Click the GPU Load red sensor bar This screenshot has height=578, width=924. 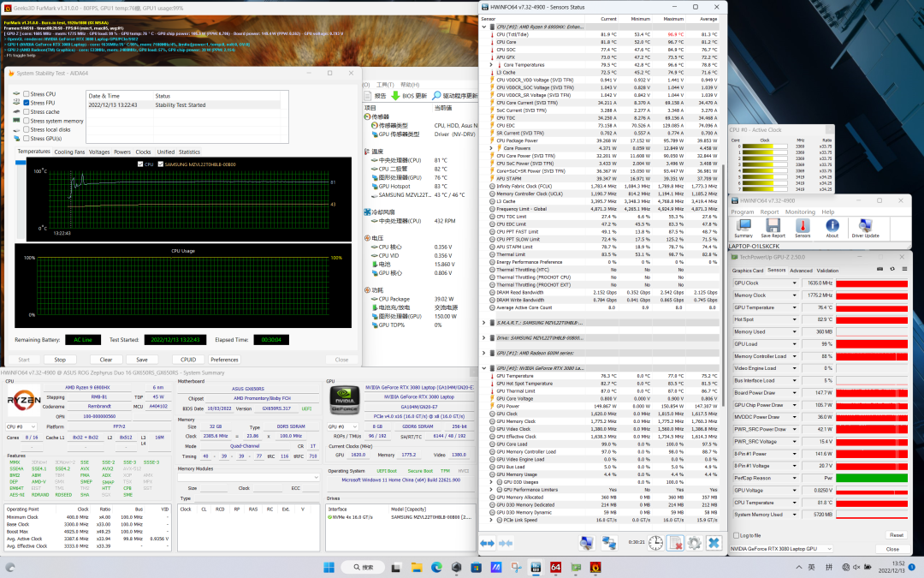[x=870, y=343]
